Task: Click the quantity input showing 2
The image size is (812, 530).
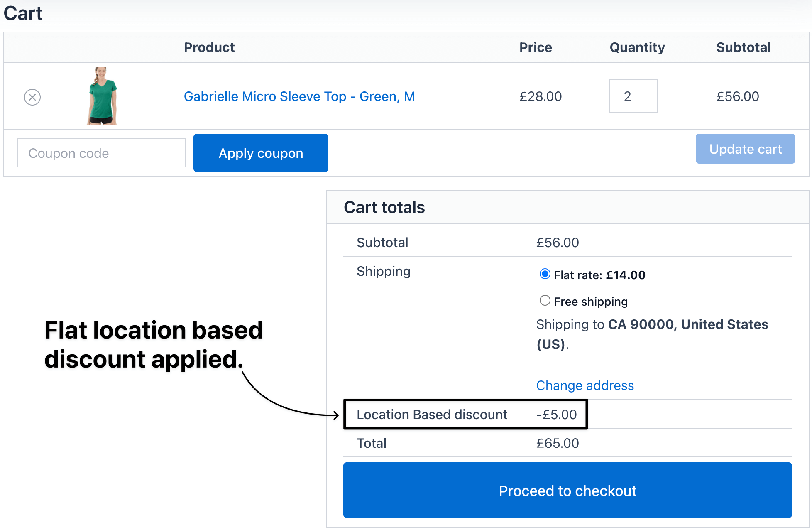Action: coord(633,96)
